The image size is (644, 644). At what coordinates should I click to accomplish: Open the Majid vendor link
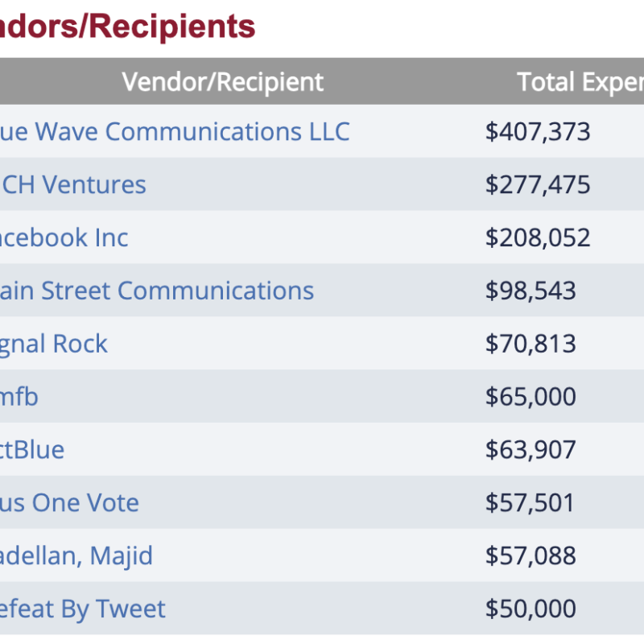tap(76, 555)
